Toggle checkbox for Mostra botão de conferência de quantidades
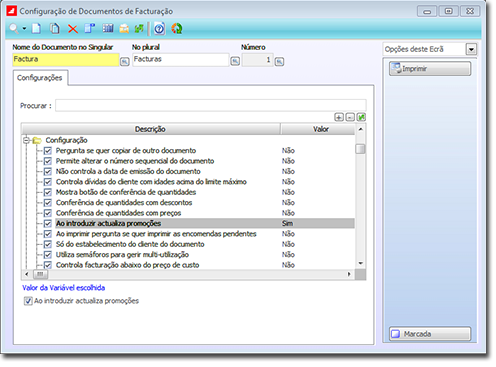This screenshot has height=367, width=496. (x=48, y=192)
